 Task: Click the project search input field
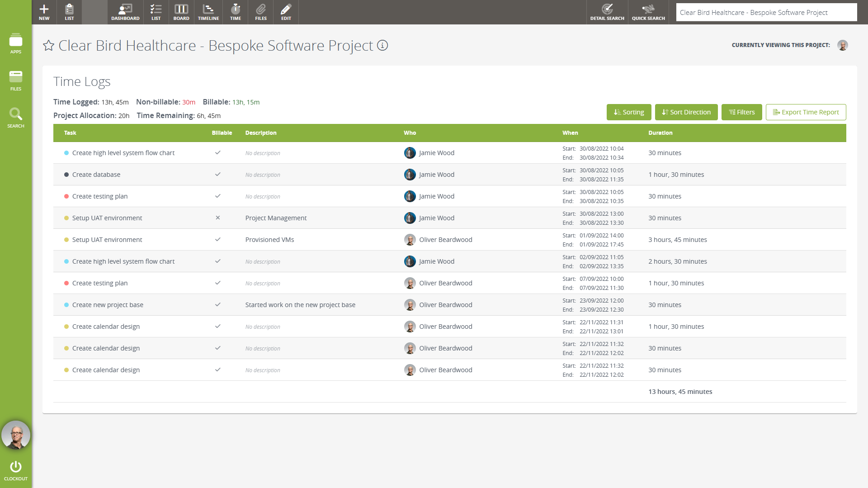pos(766,13)
